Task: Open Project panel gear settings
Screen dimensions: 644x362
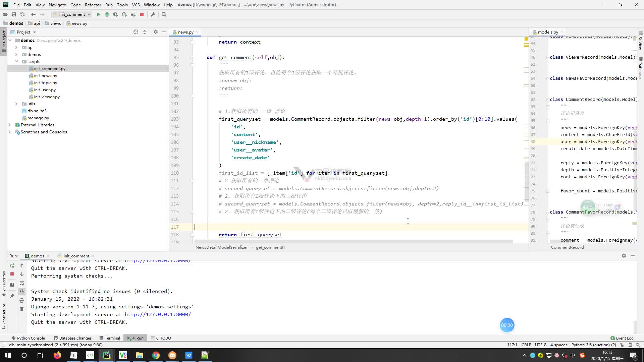Action: pyautogui.click(x=155, y=32)
